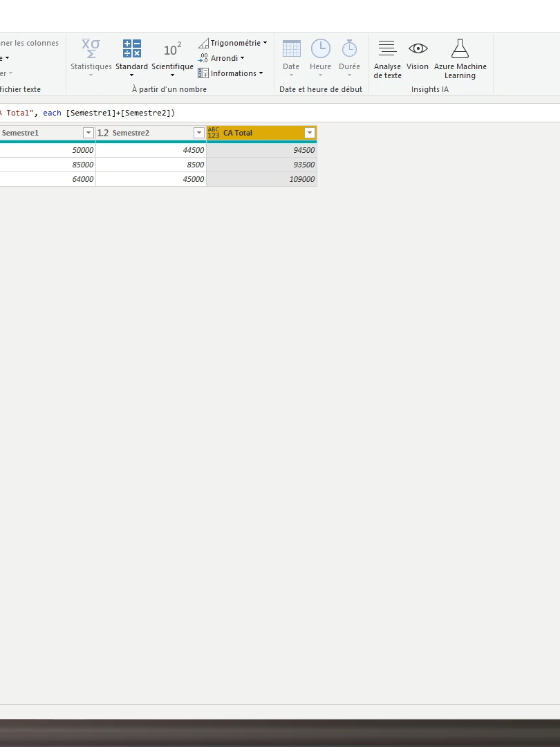Click the Standard arithmetic operations icon
Image resolution: width=560 pixels, height=747 pixels.
pos(131,49)
